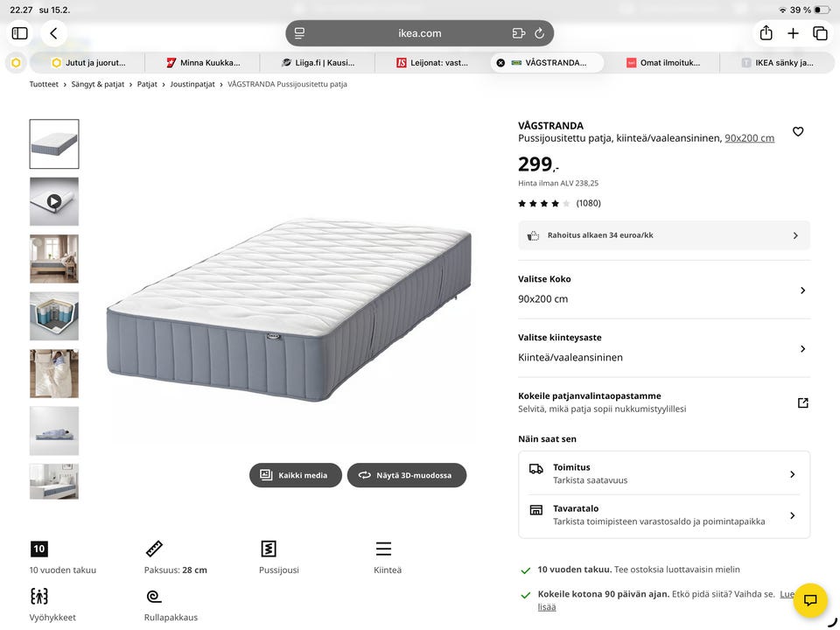The image size is (840, 630).
Task: Play the product video thumbnail
Action: (x=54, y=201)
